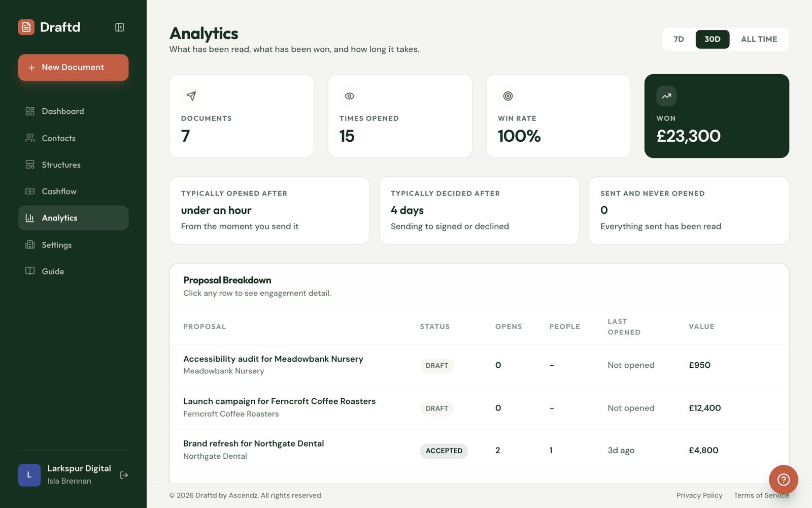Screen dimensions: 812x508
Task: Click the '3d ago' last opened cell
Action: pos(621,451)
